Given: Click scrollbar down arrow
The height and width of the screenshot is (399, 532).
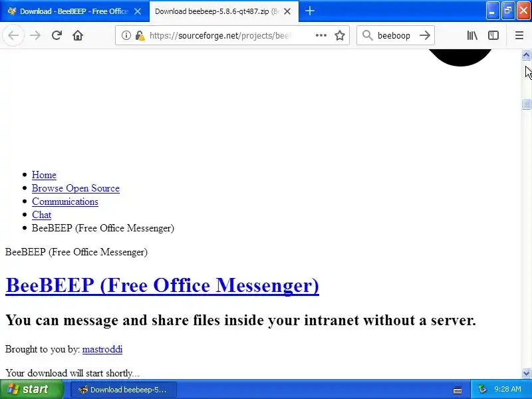Looking at the screenshot, I should coord(526,374).
